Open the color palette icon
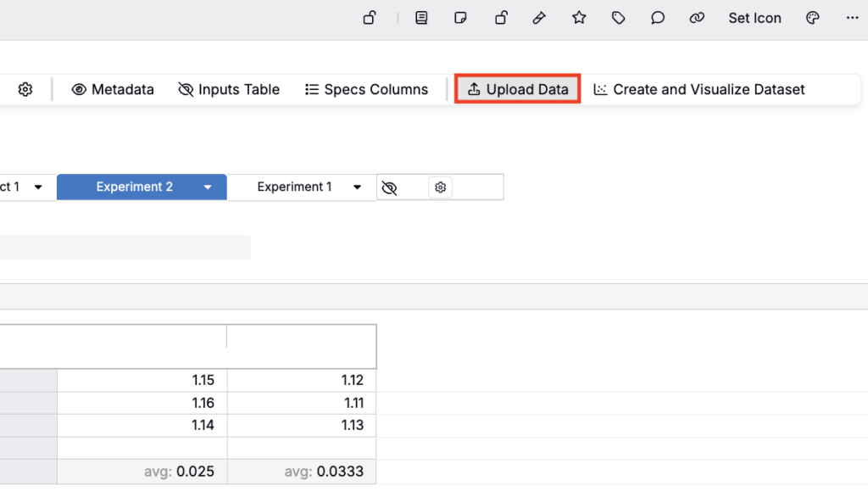This screenshot has width=868, height=497. click(813, 18)
